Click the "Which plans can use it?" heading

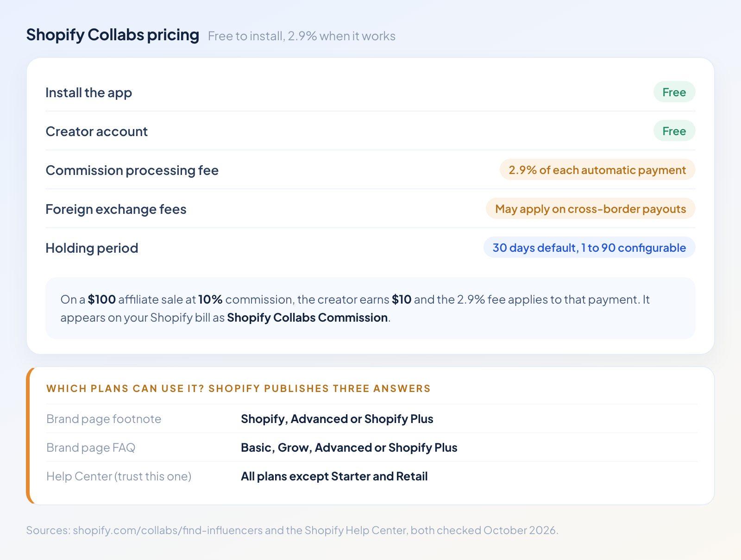coord(239,388)
